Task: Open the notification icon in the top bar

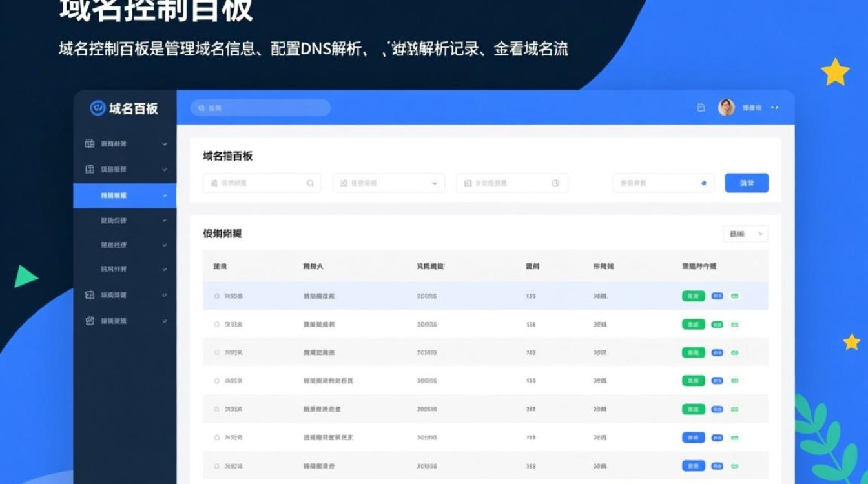Action: [701, 108]
